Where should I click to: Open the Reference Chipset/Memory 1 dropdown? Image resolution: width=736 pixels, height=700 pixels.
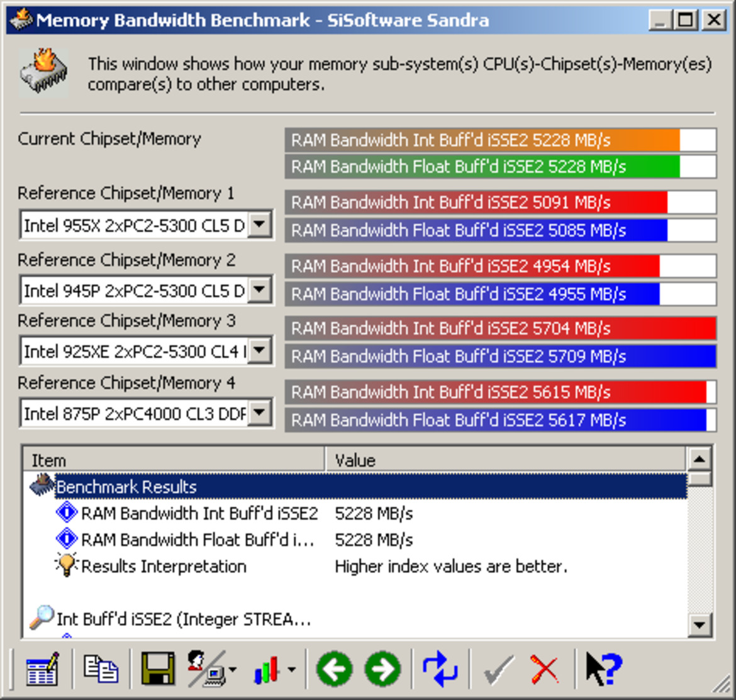260,225
